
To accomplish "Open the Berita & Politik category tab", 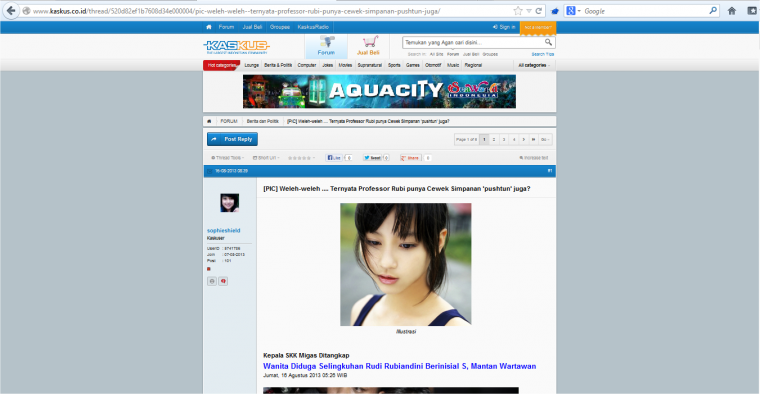I will pos(278,65).
